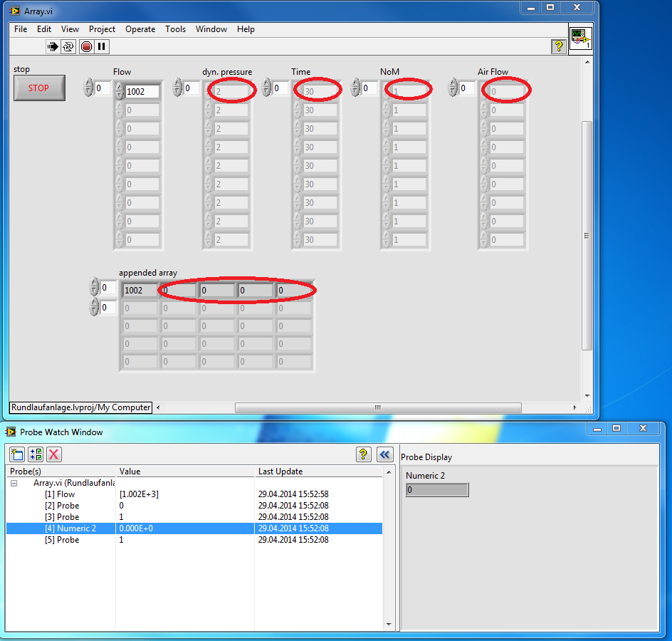Click the appended array cell showing 1002
The image size is (672, 641).
[140, 291]
